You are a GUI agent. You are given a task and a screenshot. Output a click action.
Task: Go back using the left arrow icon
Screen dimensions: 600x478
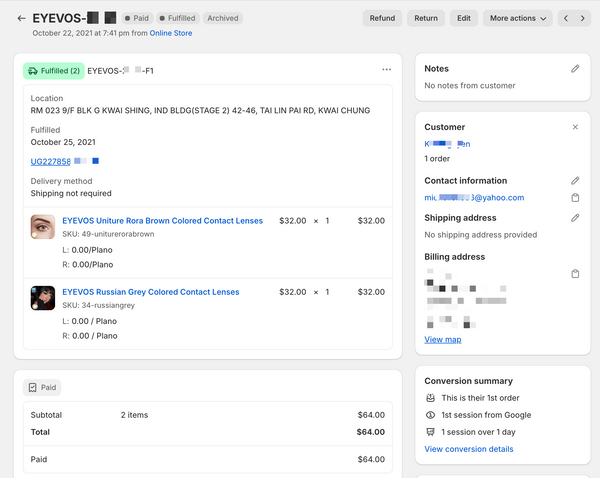coord(21,18)
